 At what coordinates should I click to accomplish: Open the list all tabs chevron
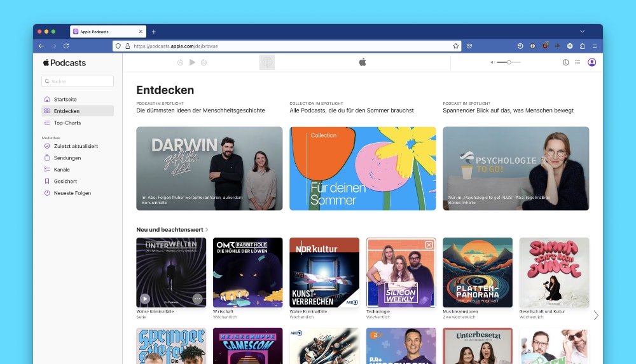point(583,31)
